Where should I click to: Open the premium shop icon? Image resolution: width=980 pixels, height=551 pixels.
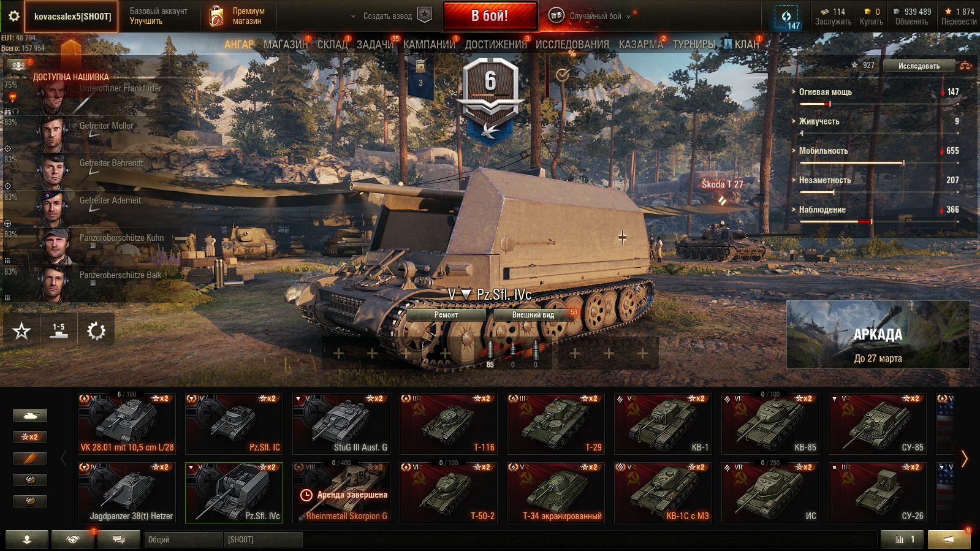click(x=216, y=17)
